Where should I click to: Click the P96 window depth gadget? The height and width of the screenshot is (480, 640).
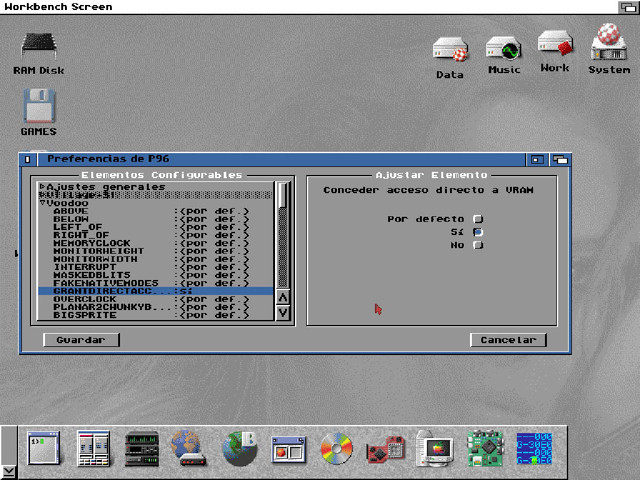click(x=560, y=160)
